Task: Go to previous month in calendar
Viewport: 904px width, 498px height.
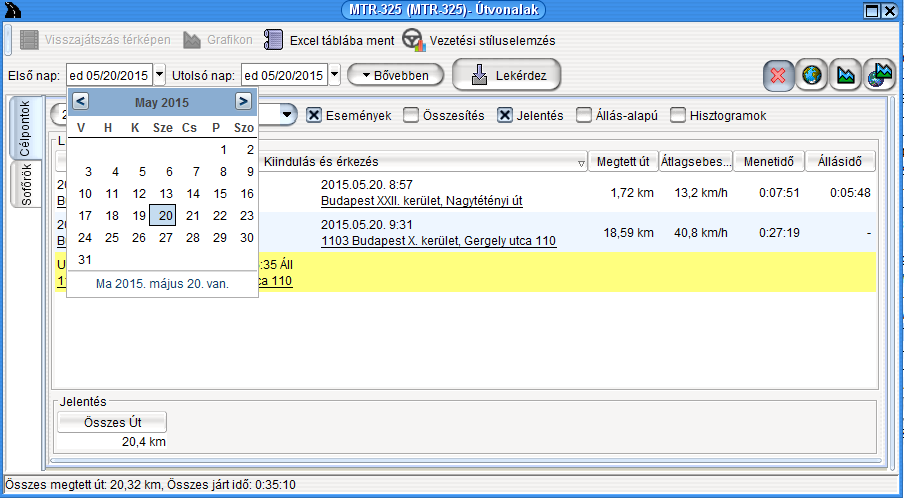Action: tap(81, 101)
